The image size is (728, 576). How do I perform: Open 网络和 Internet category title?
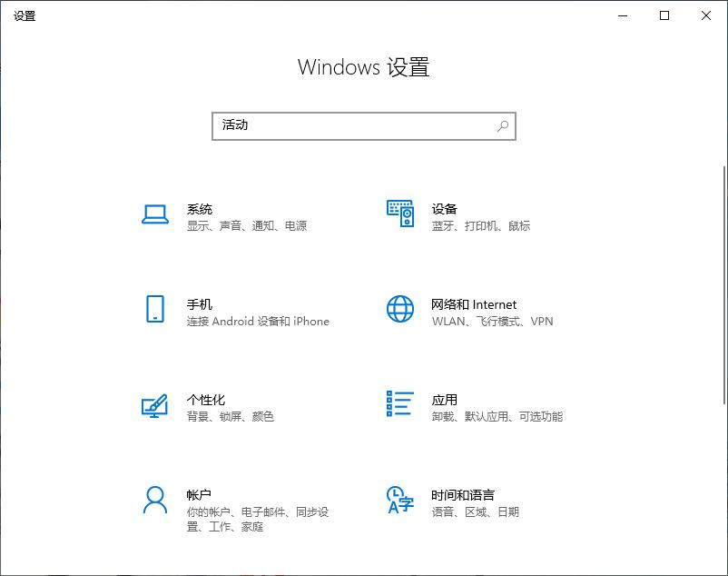point(474,304)
